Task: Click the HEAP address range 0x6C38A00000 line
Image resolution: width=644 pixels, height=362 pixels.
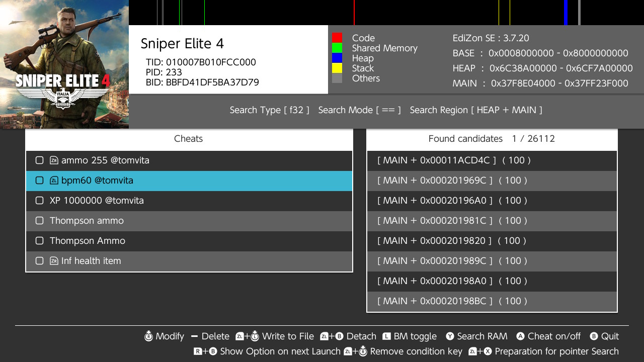Action: point(543,68)
